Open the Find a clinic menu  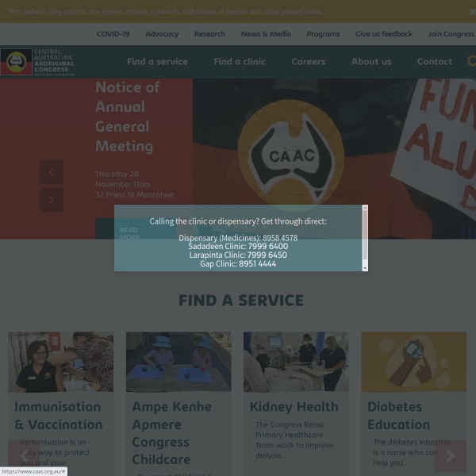(240, 62)
